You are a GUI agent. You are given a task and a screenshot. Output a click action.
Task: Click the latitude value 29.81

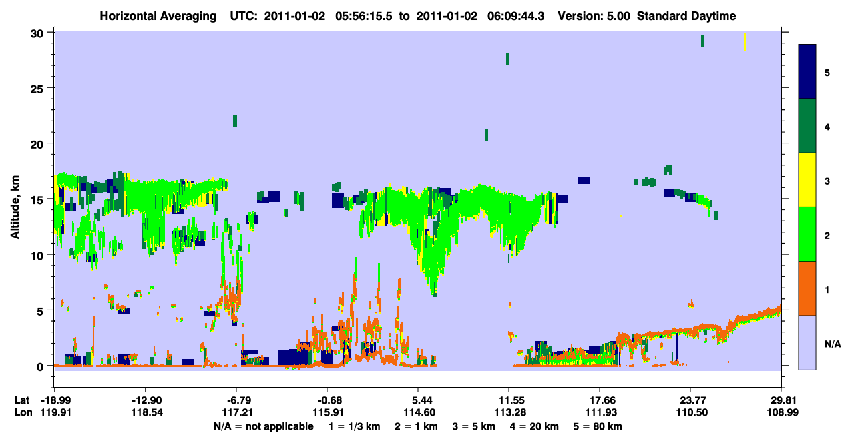[x=781, y=400]
